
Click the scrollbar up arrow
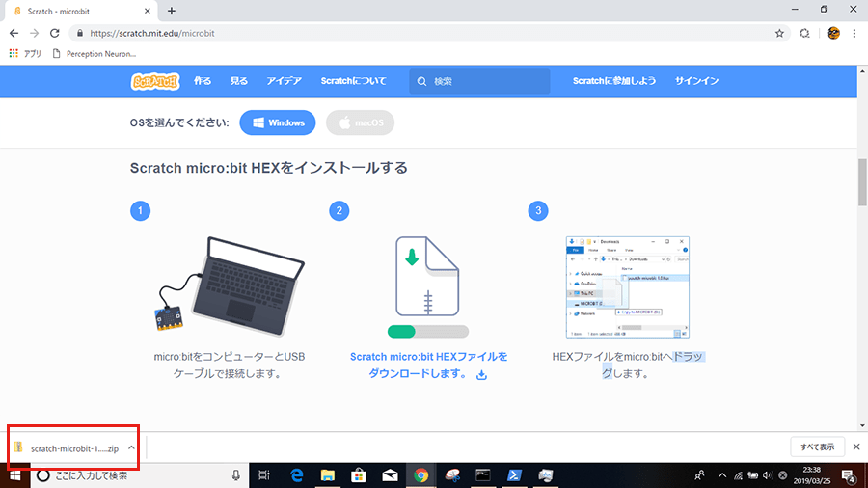pyautogui.click(x=862, y=70)
